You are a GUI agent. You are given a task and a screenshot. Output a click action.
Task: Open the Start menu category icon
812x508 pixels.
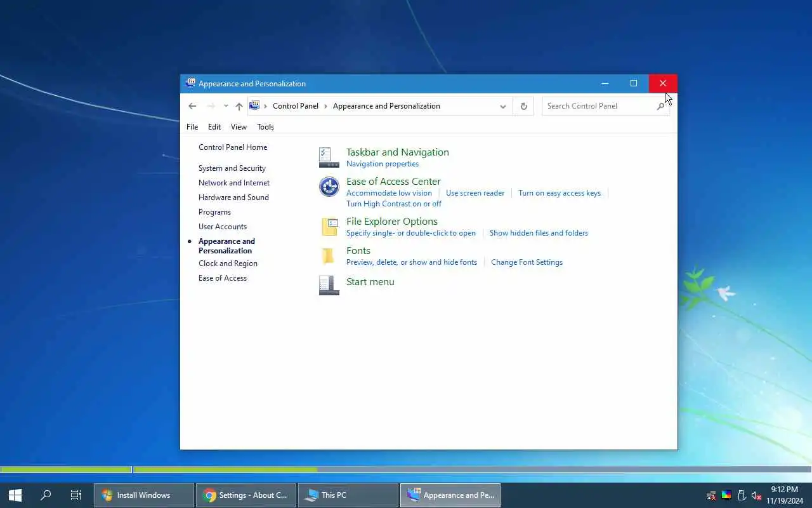[329, 285]
